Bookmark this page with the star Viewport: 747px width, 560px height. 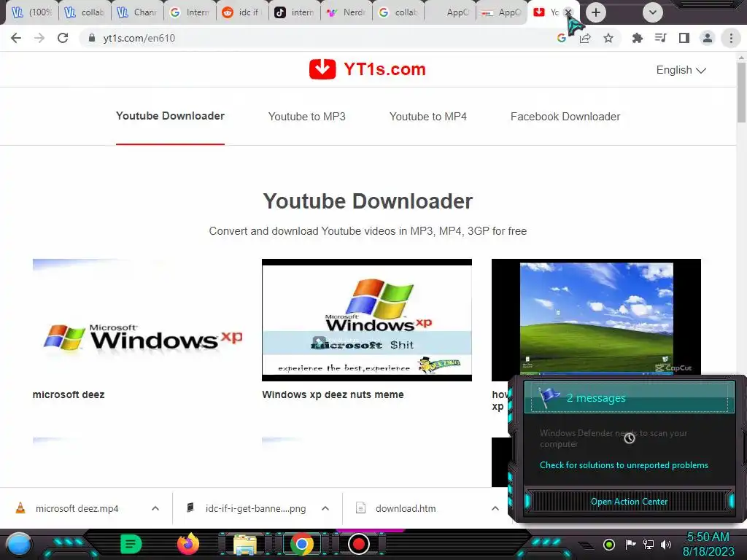pyautogui.click(x=608, y=38)
